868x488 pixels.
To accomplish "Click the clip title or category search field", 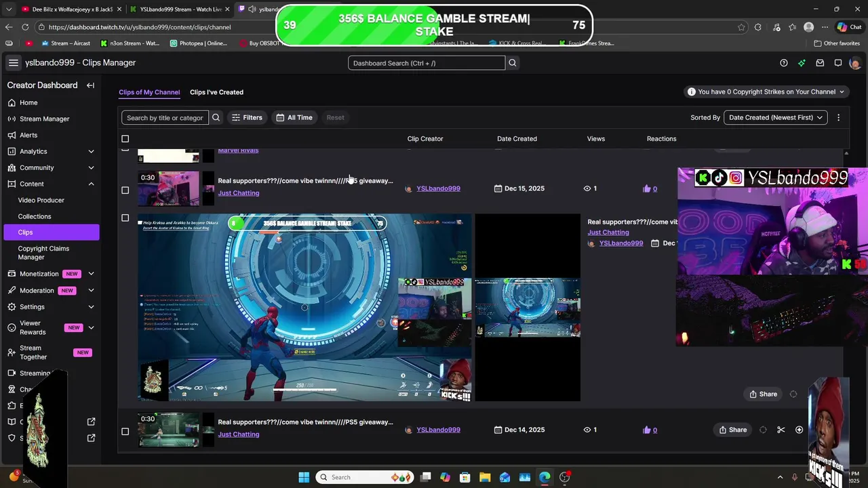I will pyautogui.click(x=165, y=117).
